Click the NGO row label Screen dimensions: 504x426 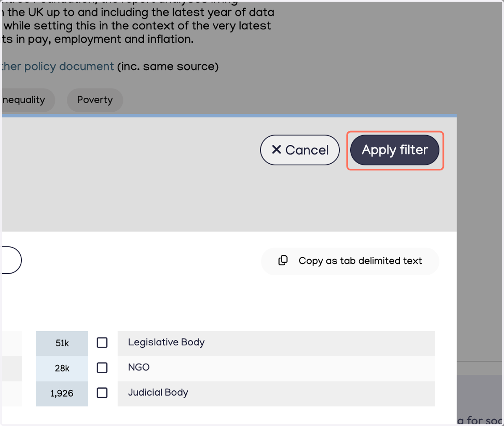pos(139,367)
